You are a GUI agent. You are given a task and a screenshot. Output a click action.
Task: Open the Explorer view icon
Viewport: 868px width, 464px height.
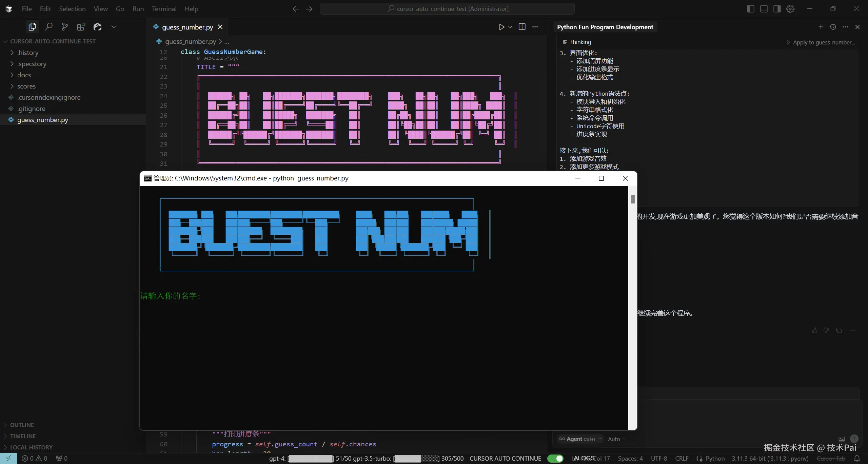coord(32,27)
